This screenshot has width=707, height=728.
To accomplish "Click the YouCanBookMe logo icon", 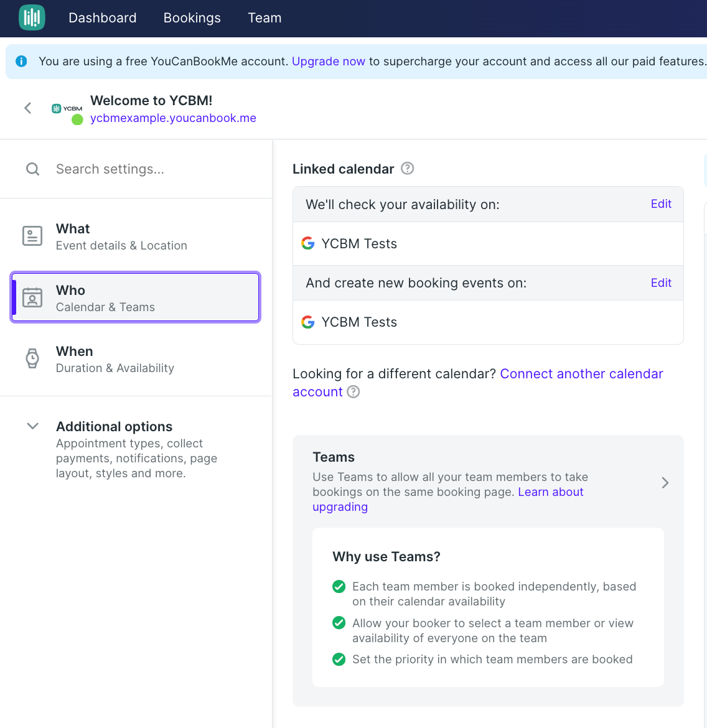I will point(32,17).
